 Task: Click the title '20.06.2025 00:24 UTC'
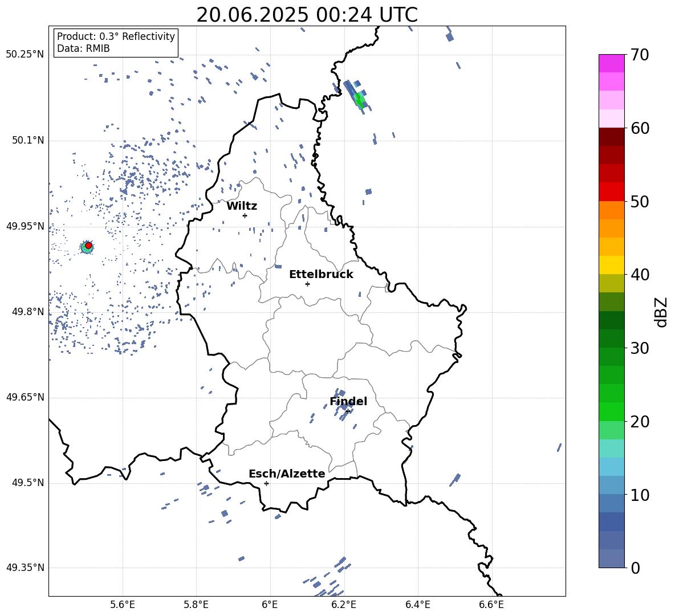[307, 15]
